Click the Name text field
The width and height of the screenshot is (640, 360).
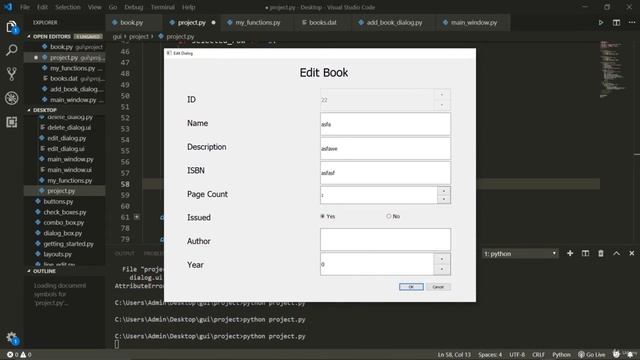point(385,124)
